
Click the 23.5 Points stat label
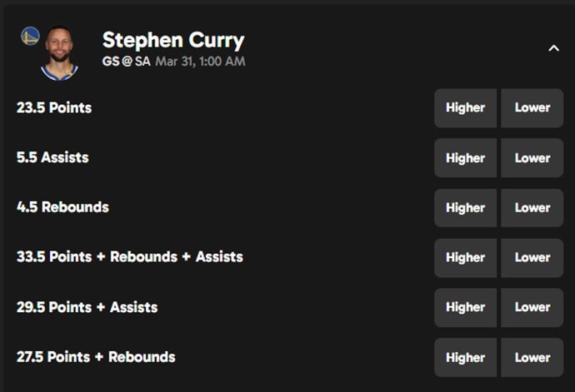54,107
